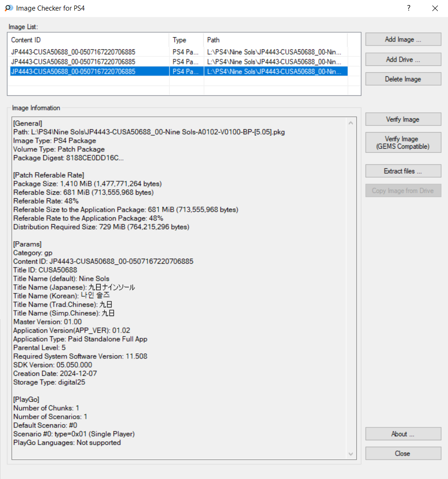Click the 'Storage Type: digital25' line
This screenshot has width=448, height=479.
pyautogui.click(x=49, y=382)
